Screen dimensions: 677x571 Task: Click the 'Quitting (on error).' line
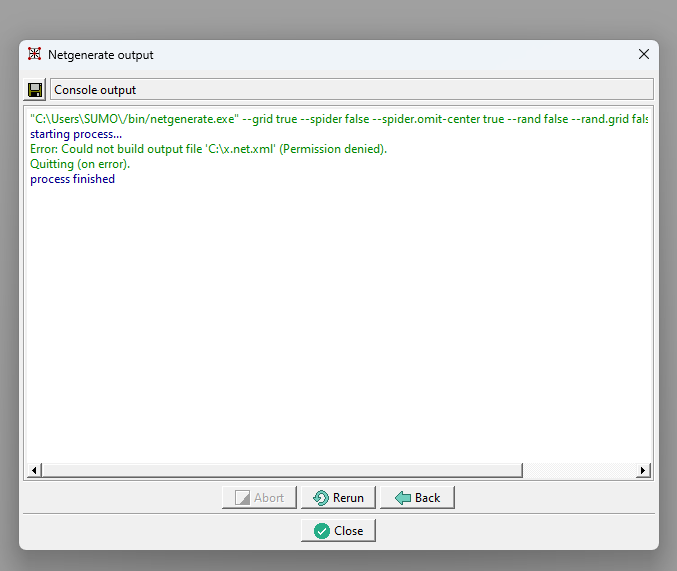pos(80,164)
